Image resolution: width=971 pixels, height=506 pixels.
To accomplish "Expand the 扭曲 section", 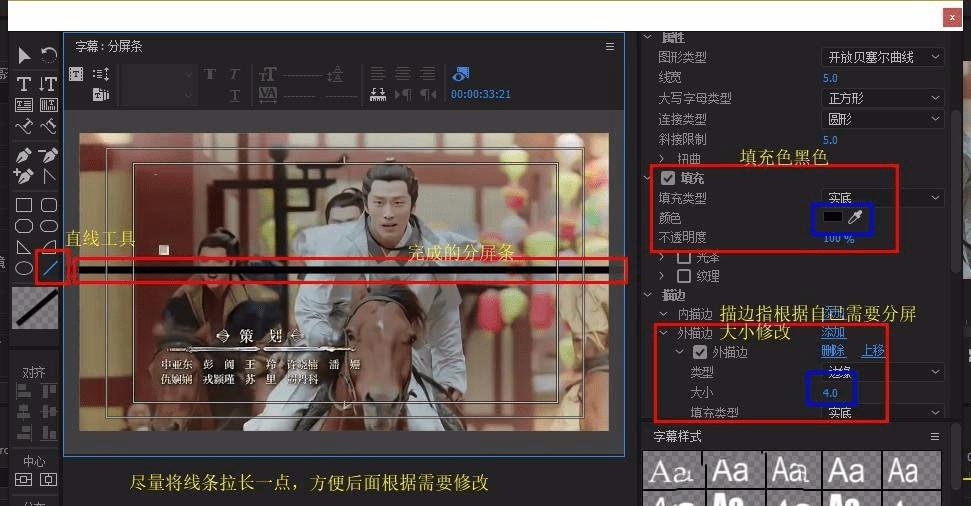I will pos(662,159).
